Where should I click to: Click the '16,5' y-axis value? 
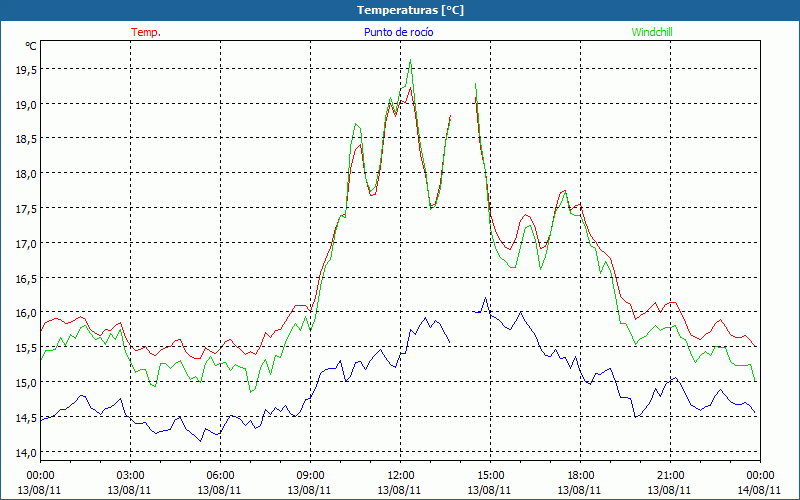click(x=26, y=279)
